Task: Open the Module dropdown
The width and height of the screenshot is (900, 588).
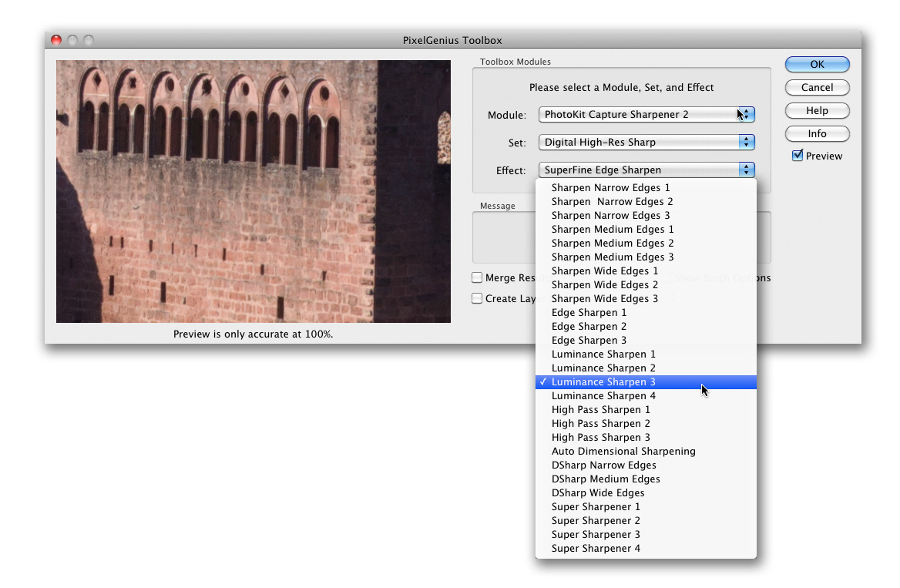Action: click(646, 114)
